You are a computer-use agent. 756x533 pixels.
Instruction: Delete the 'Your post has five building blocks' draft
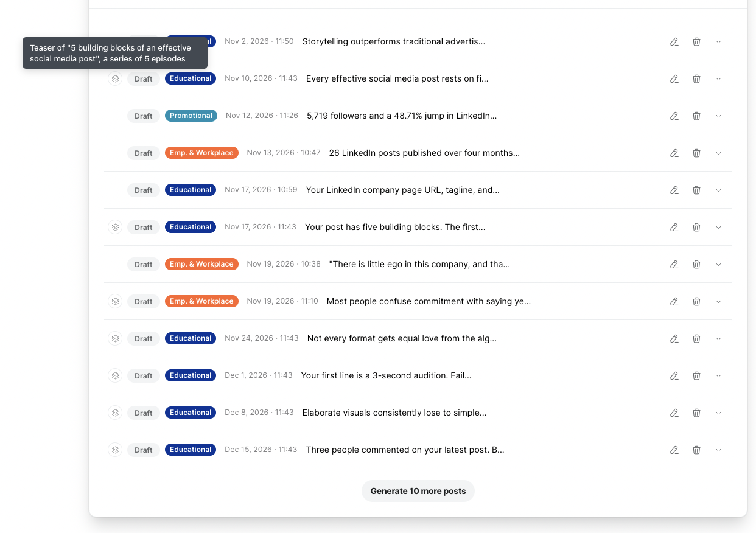pyautogui.click(x=696, y=228)
